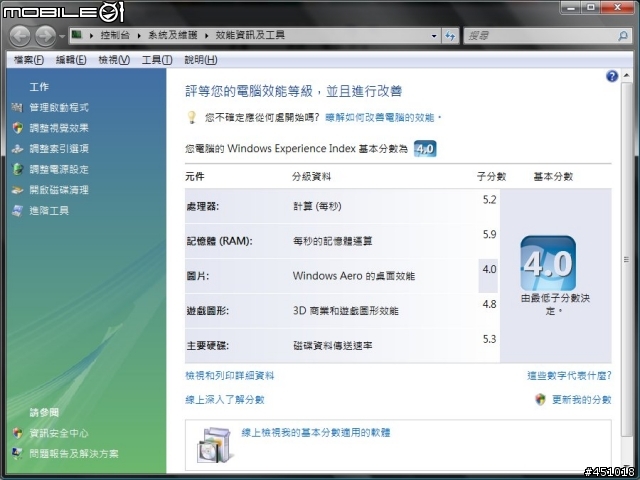Click the icon beside 調整索引選項
The height and width of the screenshot is (480, 640).
(17, 149)
